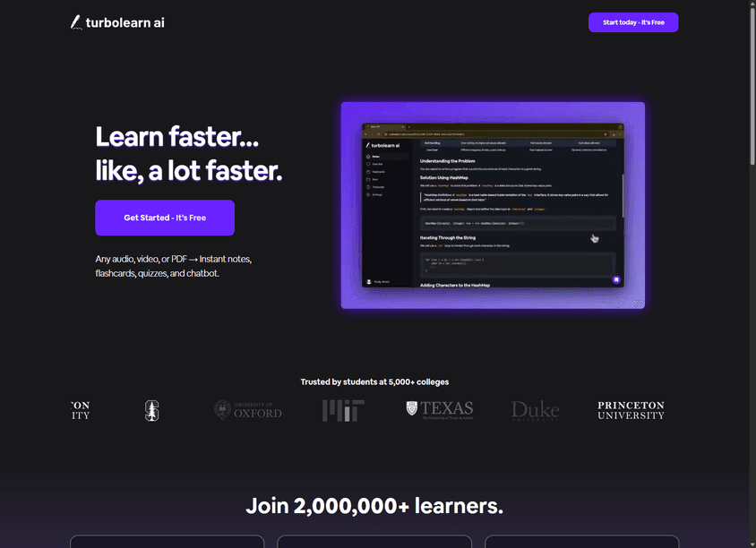Click the turbolearn ai pen logo icon
This screenshot has height=548, width=756.
[76, 22]
